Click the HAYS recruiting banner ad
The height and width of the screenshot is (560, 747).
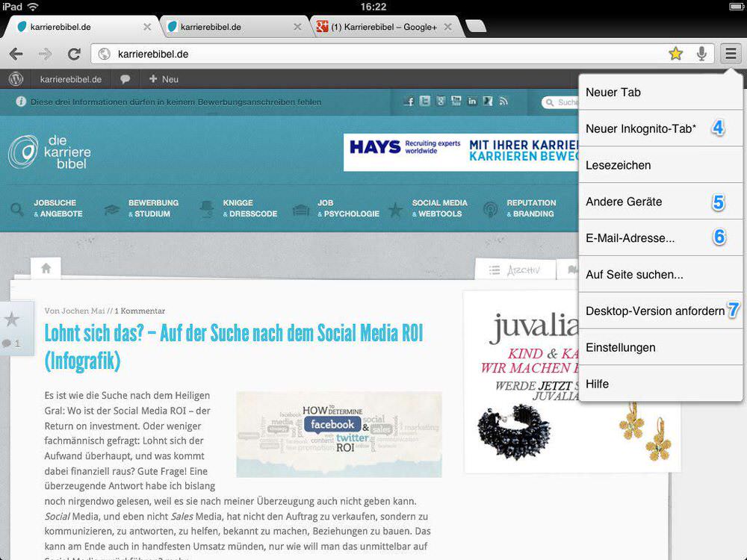tap(461, 152)
